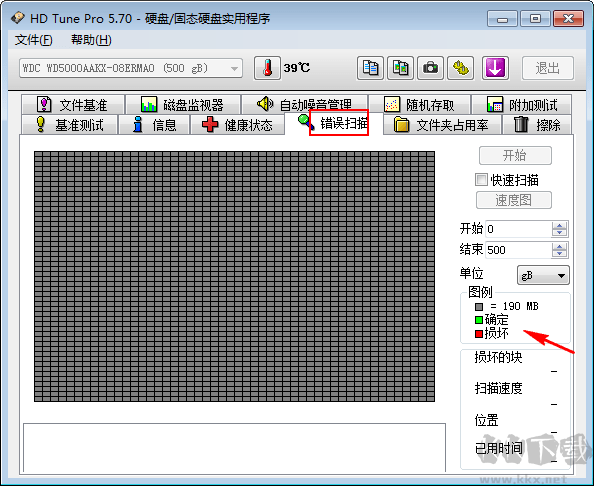Click the copy text to clipboard icon
The image size is (594, 486).
tap(370, 68)
